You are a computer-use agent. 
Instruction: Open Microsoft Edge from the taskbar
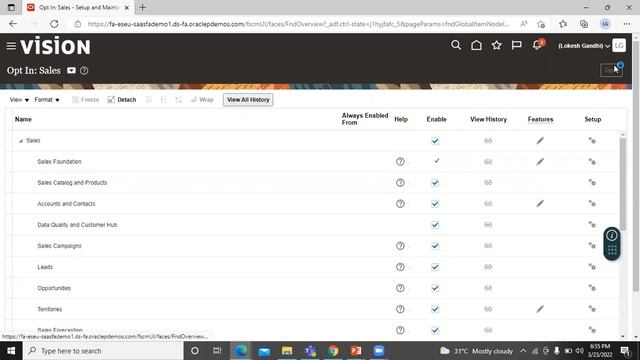241,351
